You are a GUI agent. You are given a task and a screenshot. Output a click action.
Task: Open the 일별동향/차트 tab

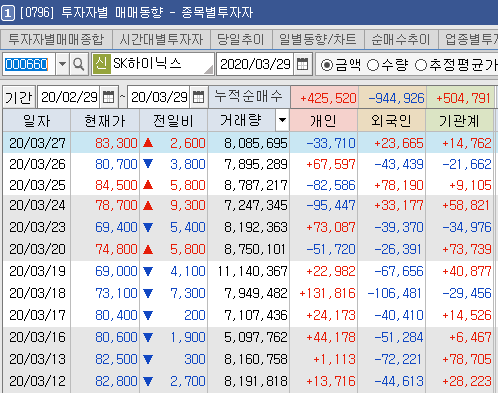[x=318, y=39]
